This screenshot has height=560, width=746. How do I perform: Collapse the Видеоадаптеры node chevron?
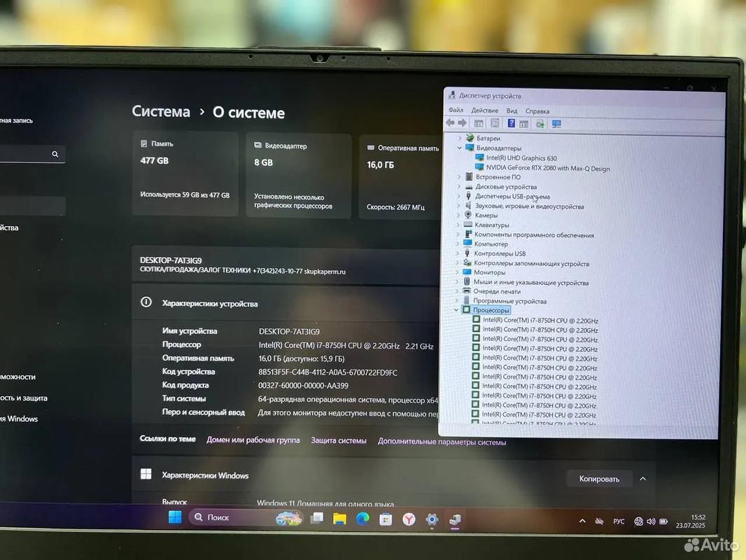click(x=460, y=148)
